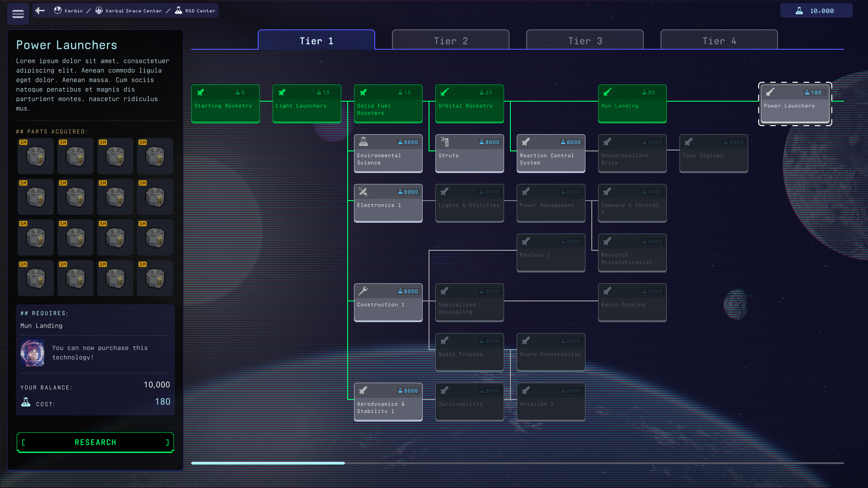Click the Mun Landing requirement text
The image size is (868, 488).
(42, 326)
